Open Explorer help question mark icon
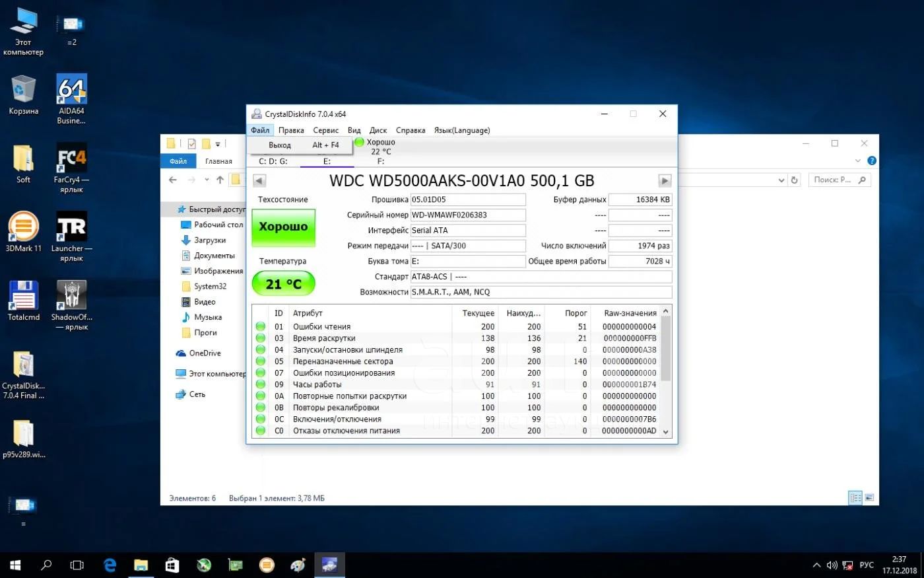 coord(872,161)
